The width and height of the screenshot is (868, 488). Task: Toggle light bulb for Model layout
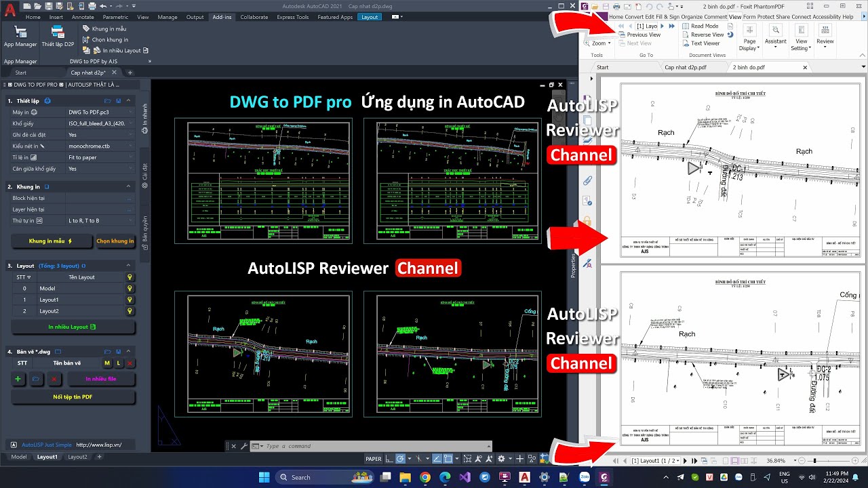pyautogui.click(x=130, y=288)
